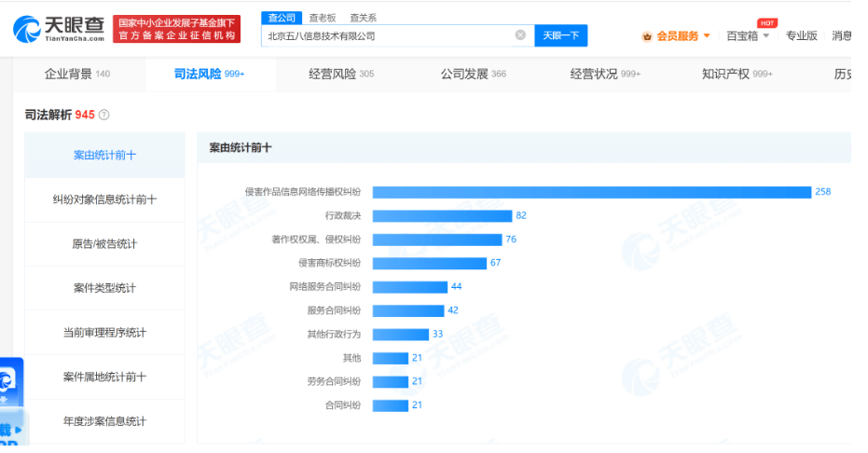This screenshot has width=868, height=453.
Task: Click the 侵害商标权纠纷 bar valued 67
Action: tap(430, 263)
